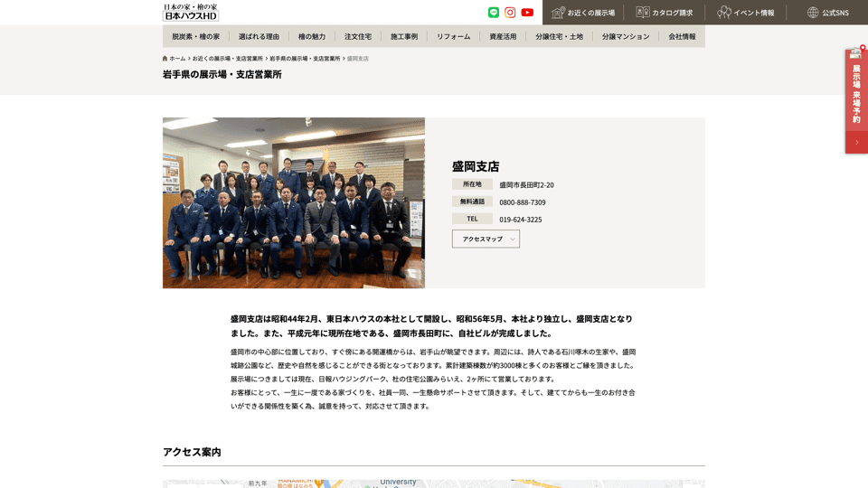Click the 日本ハウスHD logo
This screenshot has height=488, width=868.
point(191,12)
